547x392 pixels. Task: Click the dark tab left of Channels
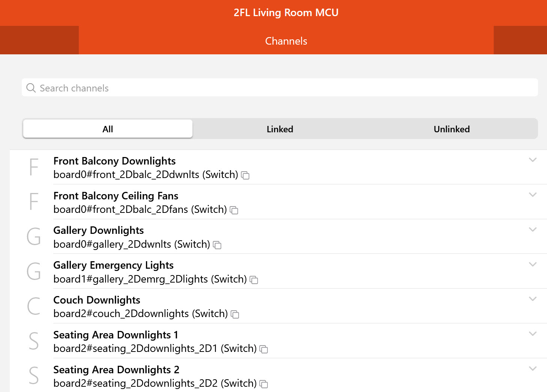pyautogui.click(x=39, y=40)
